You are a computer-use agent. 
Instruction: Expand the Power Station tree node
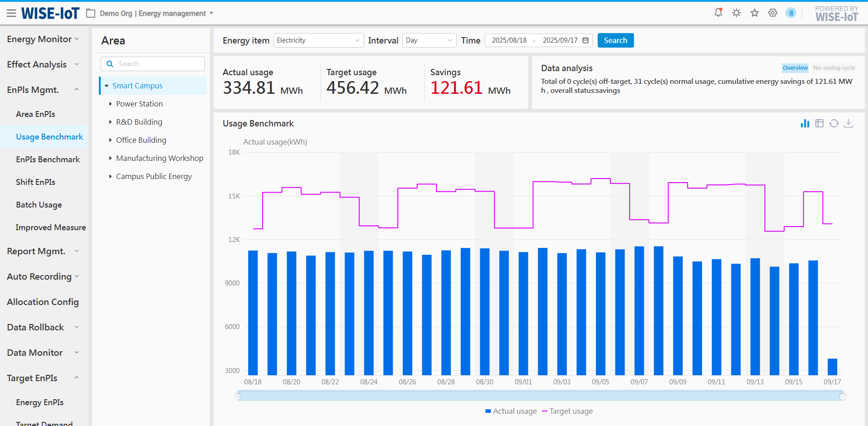pos(110,104)
